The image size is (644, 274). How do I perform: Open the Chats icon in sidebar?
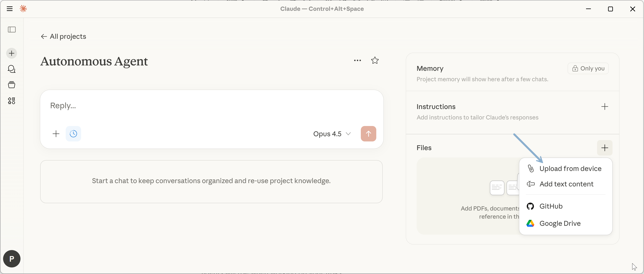(x=12, y=69)
